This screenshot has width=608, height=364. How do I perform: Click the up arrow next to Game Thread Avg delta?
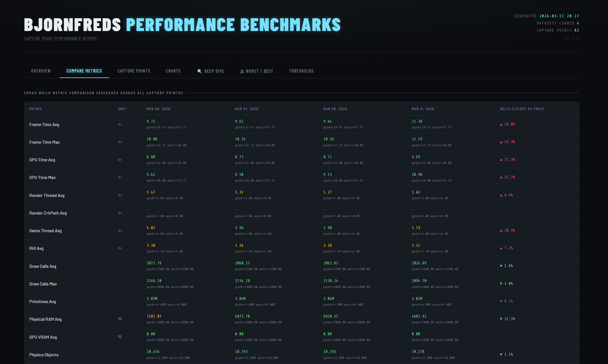pos(501,230)
